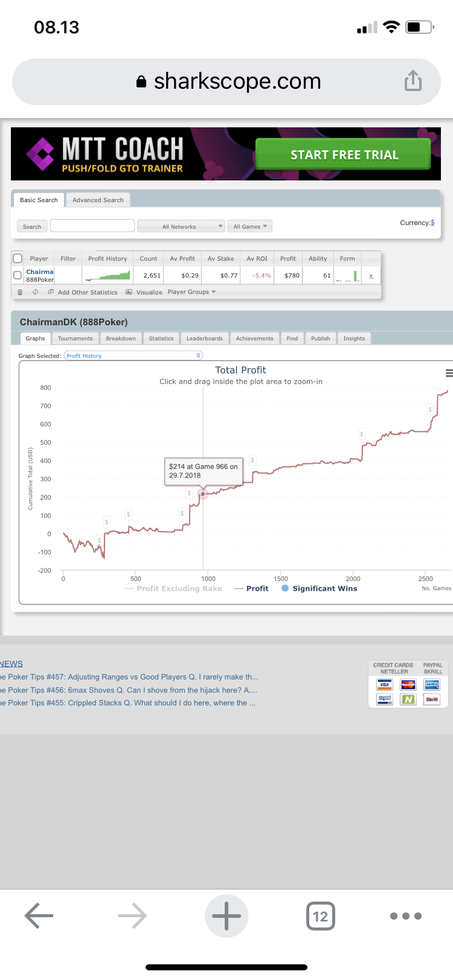The height and width of the screenshot is (980, 453).
Task: Select the Publish tab
Action: [x=321, y=339]
